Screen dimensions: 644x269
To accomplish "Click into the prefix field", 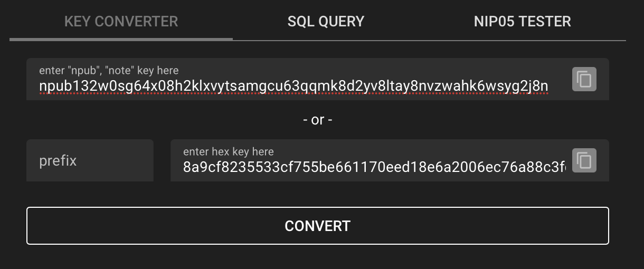I will coord(90,160).
